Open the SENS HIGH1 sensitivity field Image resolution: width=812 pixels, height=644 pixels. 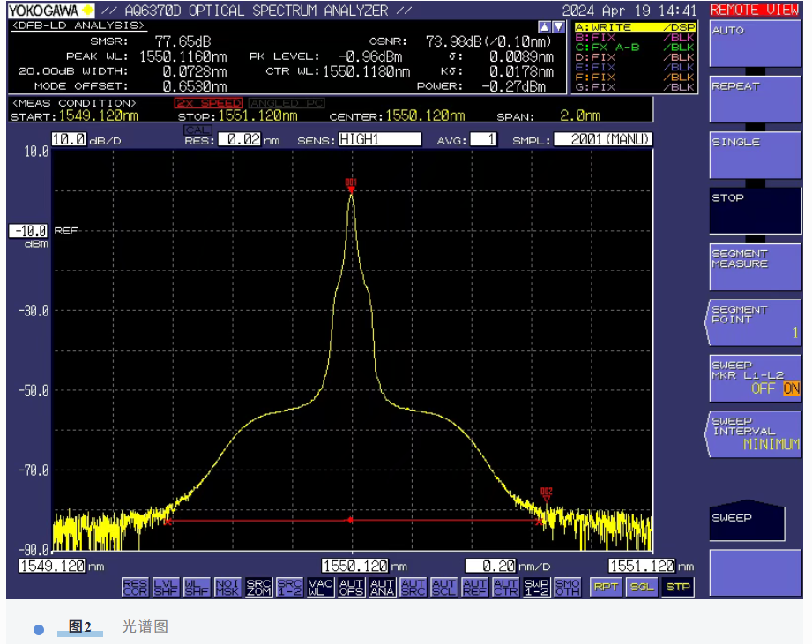pyautogui.click(x=379, y=139)
